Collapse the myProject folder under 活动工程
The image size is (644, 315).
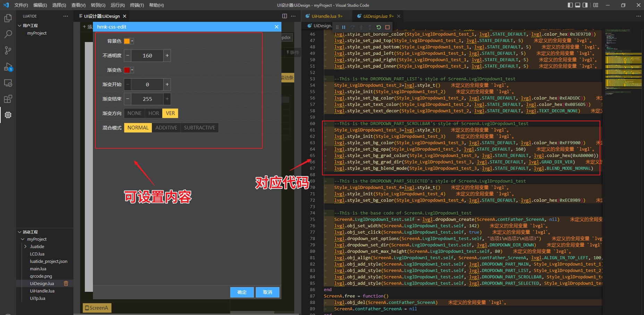pos(23,239)
